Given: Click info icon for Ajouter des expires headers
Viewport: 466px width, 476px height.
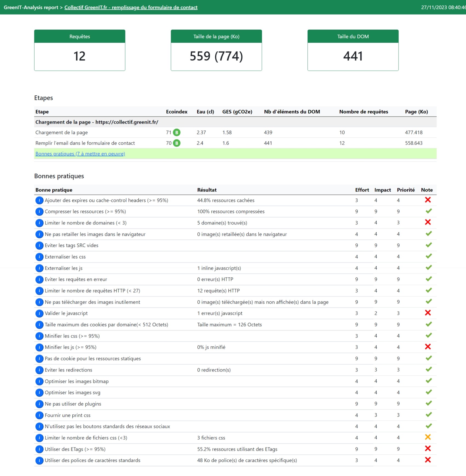Looking at the screenshot, I should click(x=39, y=200).
